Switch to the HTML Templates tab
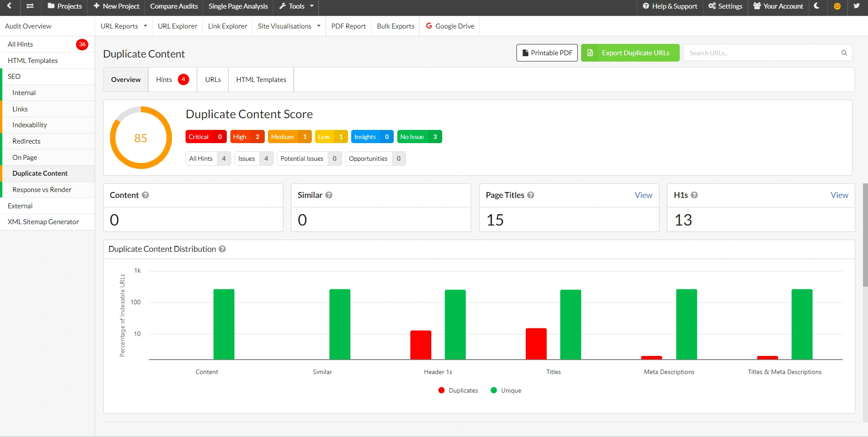This screenshot has height=437, width=868. tap(261, 79)
